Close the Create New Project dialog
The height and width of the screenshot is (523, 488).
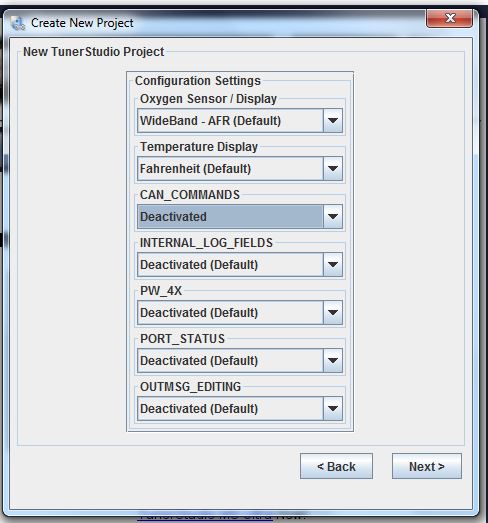click(x=449, y=18)
